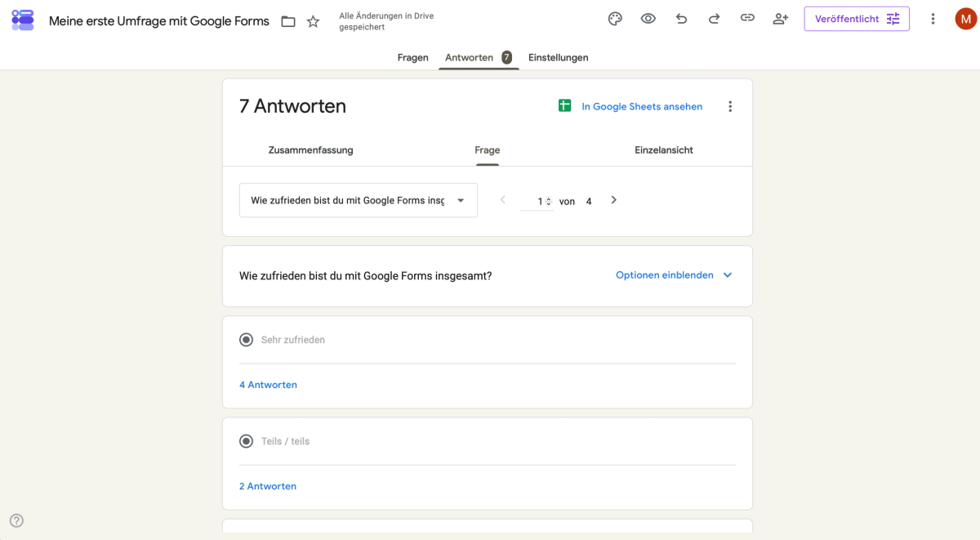Open the theme customization palette
The image size is (980, 540).
point(616,19)
